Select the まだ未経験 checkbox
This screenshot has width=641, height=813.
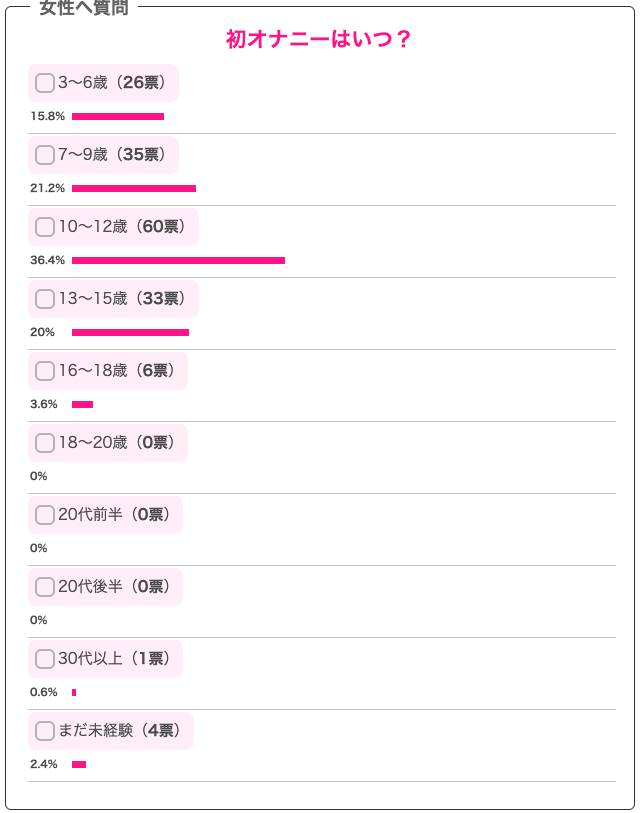click(x=45, y=731)
